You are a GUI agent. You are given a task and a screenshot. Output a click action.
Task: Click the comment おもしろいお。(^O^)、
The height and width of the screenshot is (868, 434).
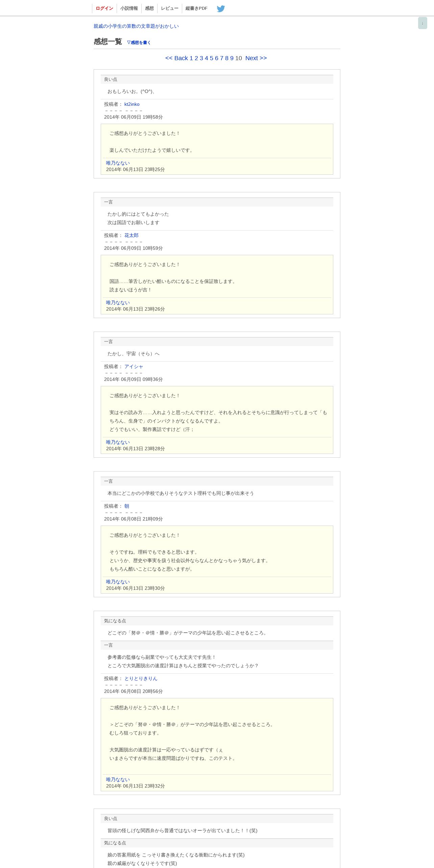click(x=131, y=92)
